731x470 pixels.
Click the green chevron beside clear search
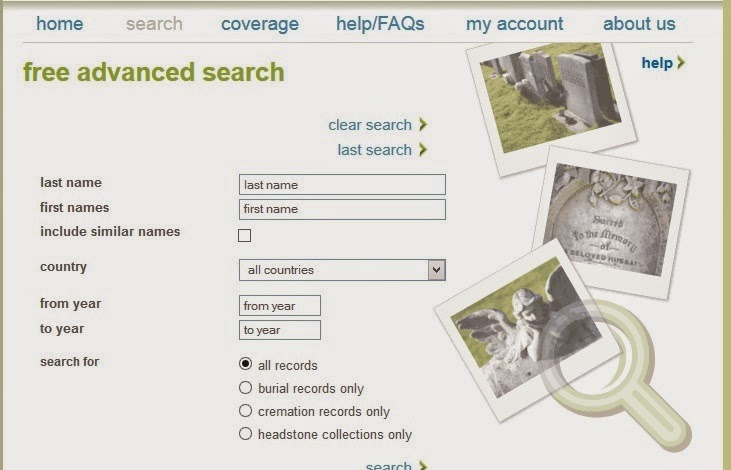click(x=423, y=124)
